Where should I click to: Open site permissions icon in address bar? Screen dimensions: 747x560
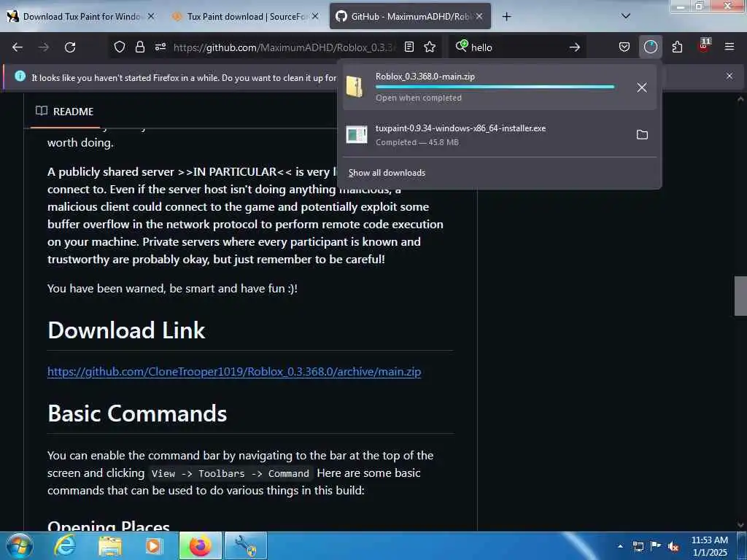[x=160, y=47]
